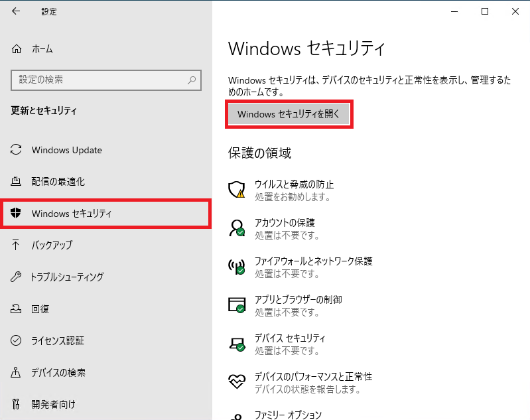Viewport: 530px width, 420px height.
Task: Click the 開発者向け tools icon
Action: click(x=15, y=404)
